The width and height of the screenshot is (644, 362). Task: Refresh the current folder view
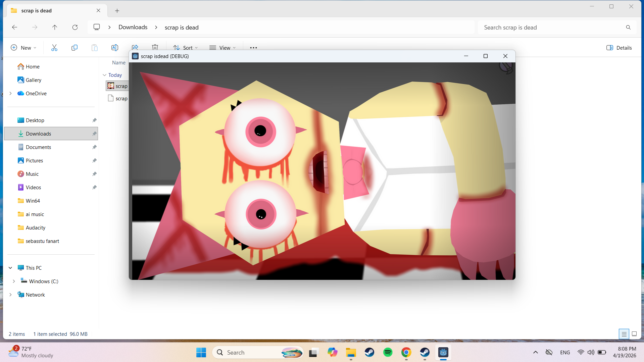point(75,27)
